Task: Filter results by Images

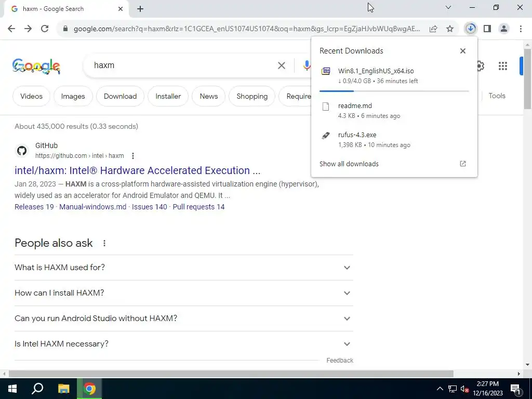Action: (73, 96)
